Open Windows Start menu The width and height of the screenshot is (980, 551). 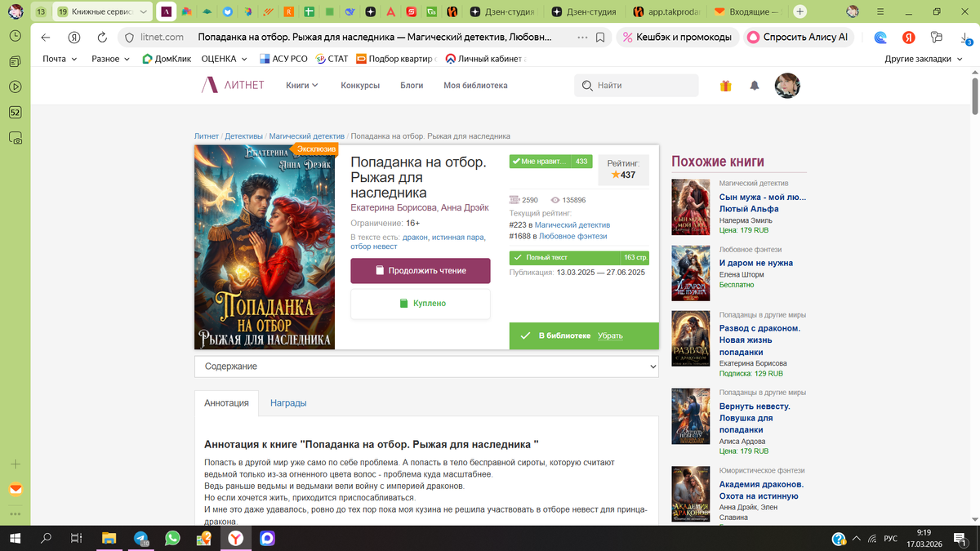(16, 539)
